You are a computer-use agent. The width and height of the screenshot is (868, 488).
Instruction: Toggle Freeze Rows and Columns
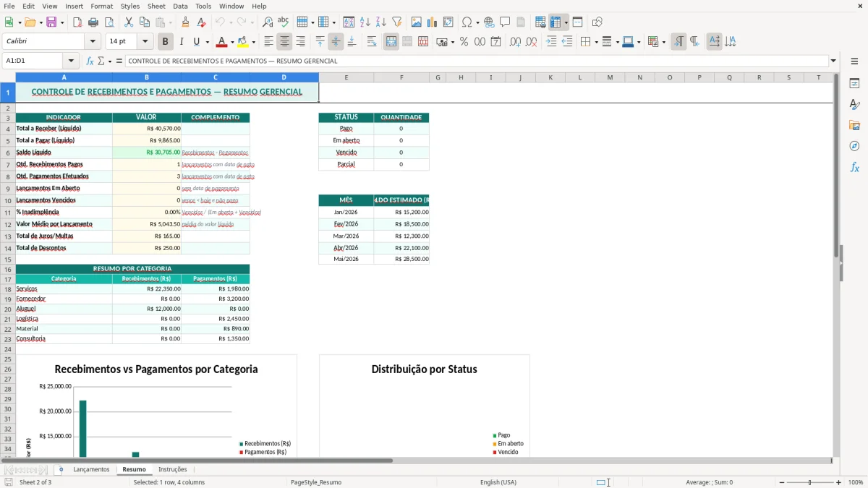point(556,22)
